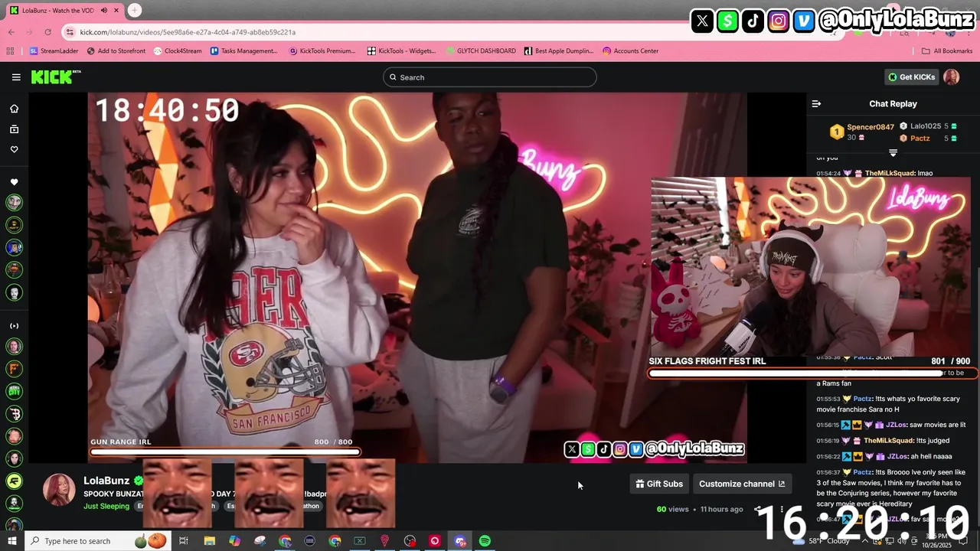The image size is (980, 551).
Task: Go to Home in Kick sidebar
Action: [x=14, y=109]
